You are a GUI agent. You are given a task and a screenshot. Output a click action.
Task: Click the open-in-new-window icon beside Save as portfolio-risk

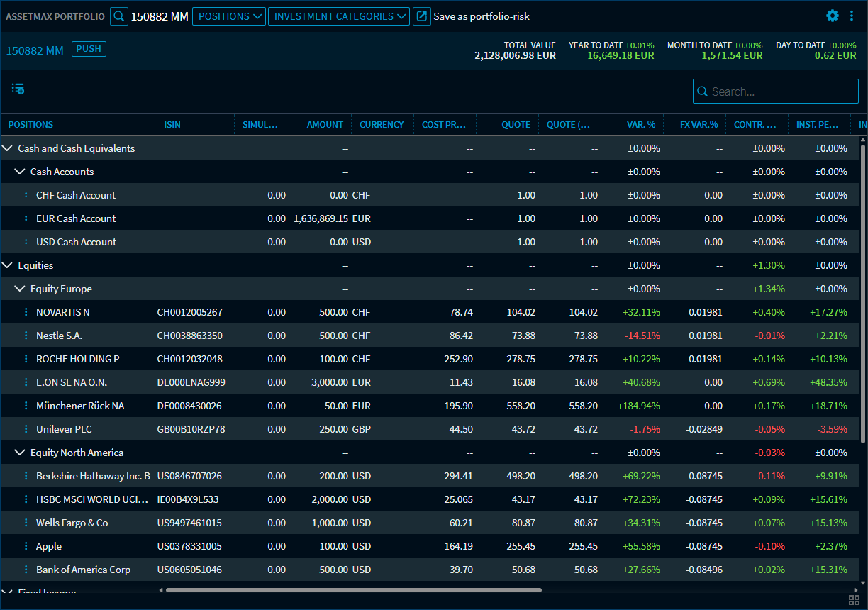[x=421, y=16]
